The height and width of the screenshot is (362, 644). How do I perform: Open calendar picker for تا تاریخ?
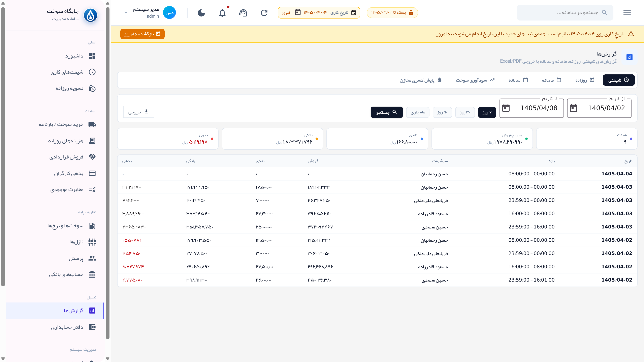tap(506, 108)
